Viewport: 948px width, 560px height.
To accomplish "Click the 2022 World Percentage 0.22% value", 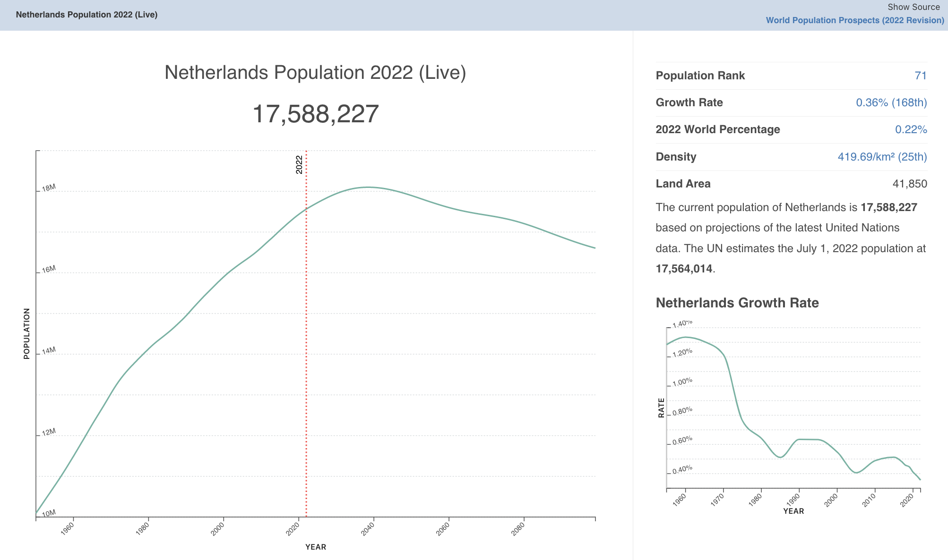I will (x=910, y=129).
